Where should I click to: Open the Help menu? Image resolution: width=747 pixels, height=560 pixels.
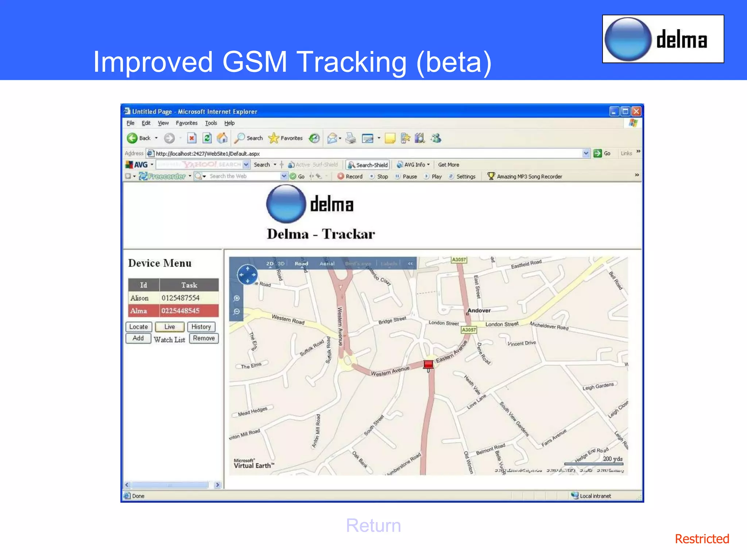pos(229,123)
